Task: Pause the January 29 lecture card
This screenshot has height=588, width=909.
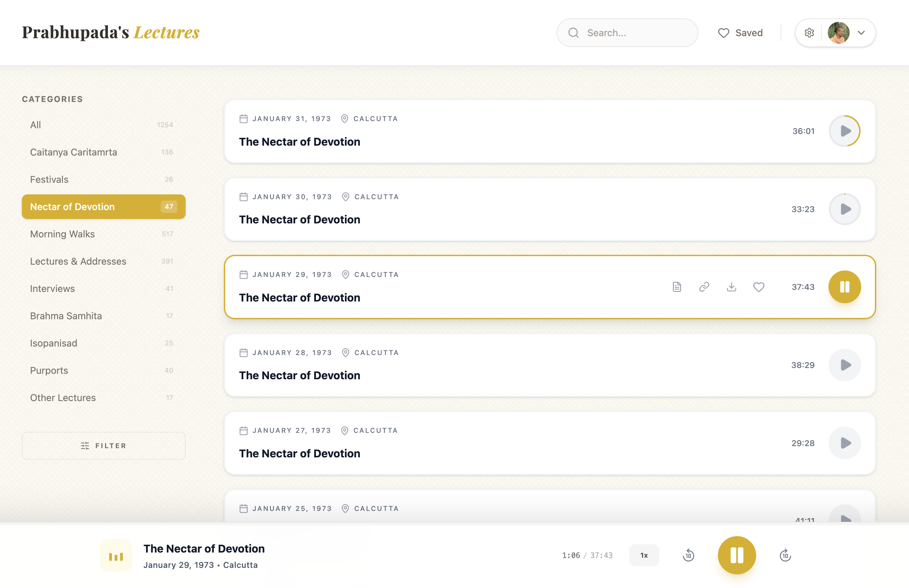Action: [845, 287]
